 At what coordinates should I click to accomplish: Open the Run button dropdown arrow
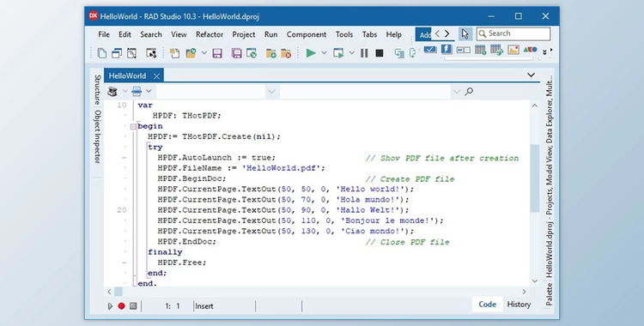click(324, 53)
